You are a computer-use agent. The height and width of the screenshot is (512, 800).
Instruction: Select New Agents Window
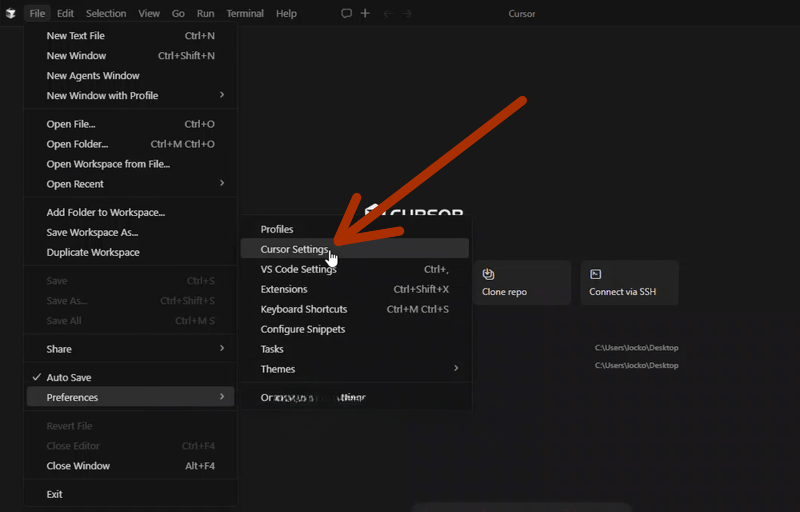click(x=93, y=76)
